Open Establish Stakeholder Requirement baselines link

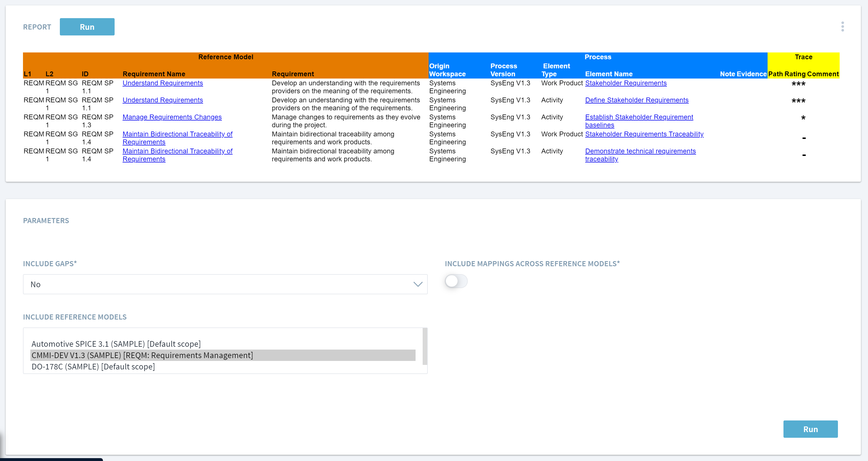(639, 117)
